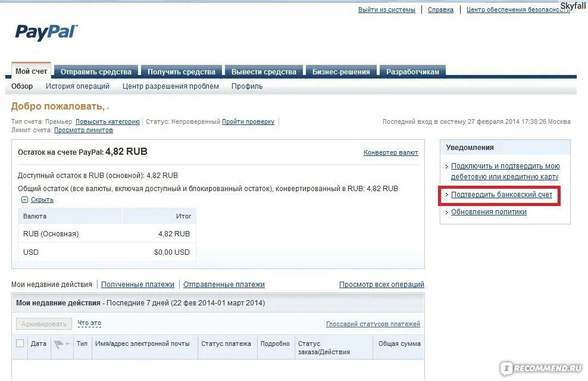This screenshot has height=381, width=588.
Task: Click the Скрыть link
Action: 42,200
